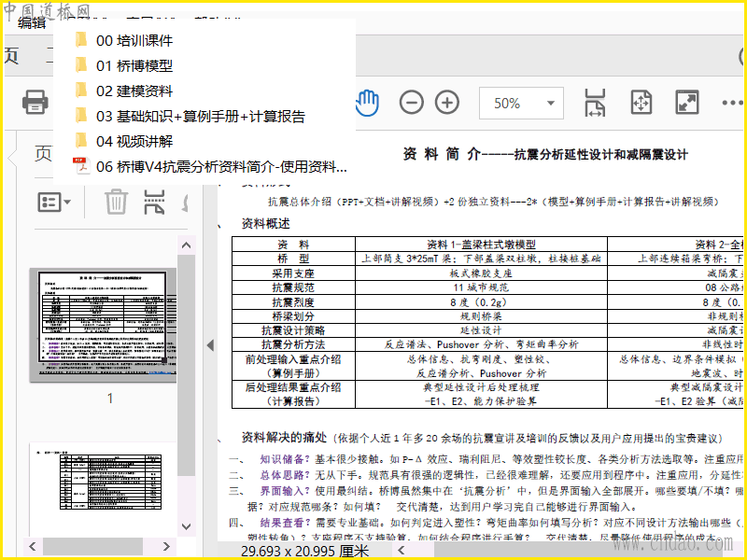
Task: Click the thumbnail panel horizontal scrollbar thumb
Action: click(92, 546)
